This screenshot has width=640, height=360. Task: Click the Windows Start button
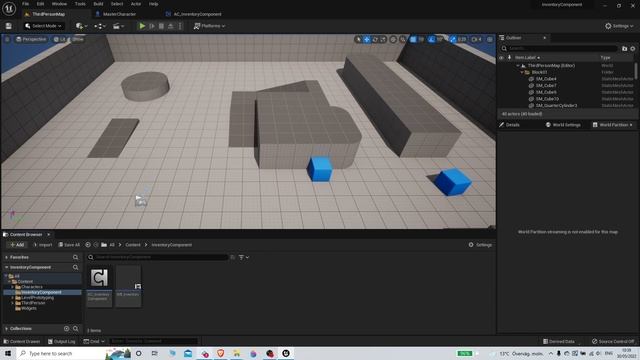pyautogui.click(x=8, y=353)
